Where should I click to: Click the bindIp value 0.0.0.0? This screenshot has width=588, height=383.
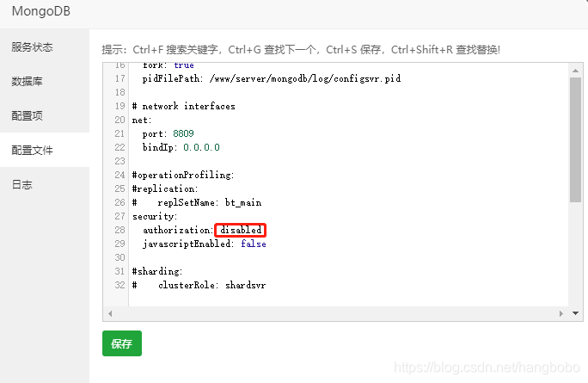pyautogui.click(x=201, y=147)
